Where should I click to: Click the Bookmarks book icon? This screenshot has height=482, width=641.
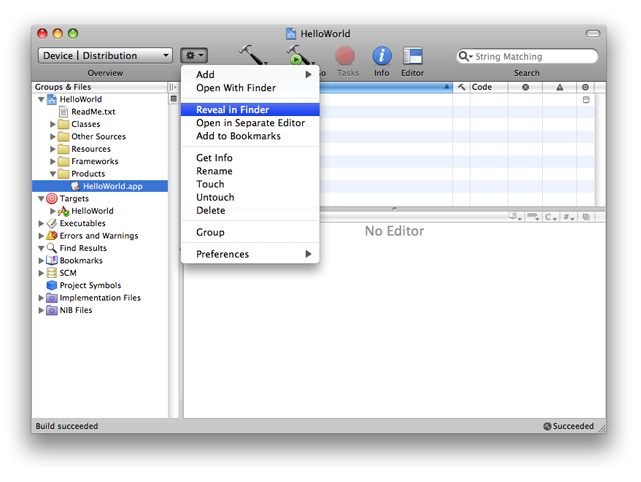pyautogui.click(x=52, y=260)
